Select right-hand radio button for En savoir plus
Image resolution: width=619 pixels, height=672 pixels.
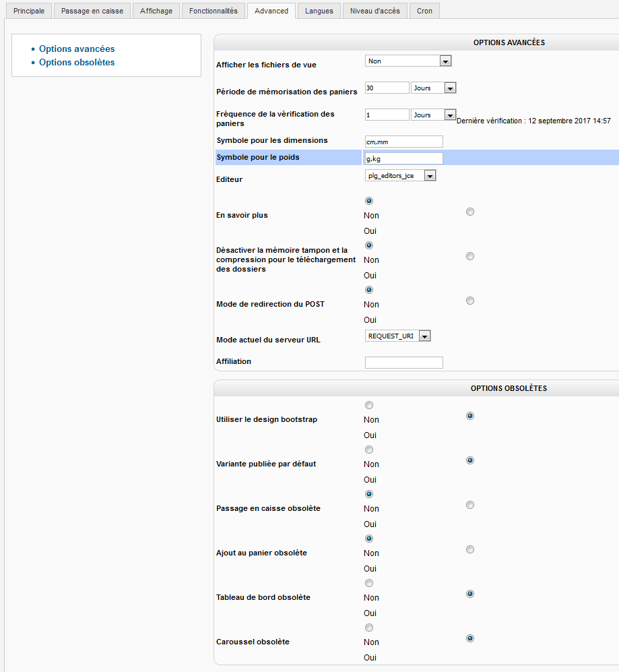pyautogui.click(x=470, y=212)
